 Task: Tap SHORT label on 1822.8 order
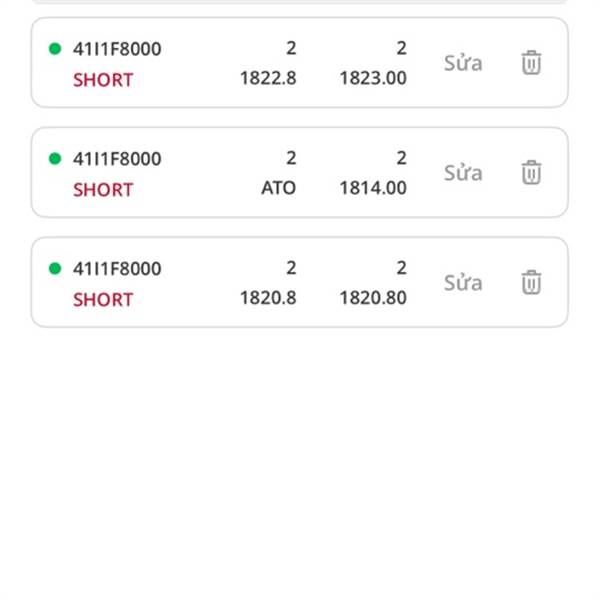[x=103, y=80]
